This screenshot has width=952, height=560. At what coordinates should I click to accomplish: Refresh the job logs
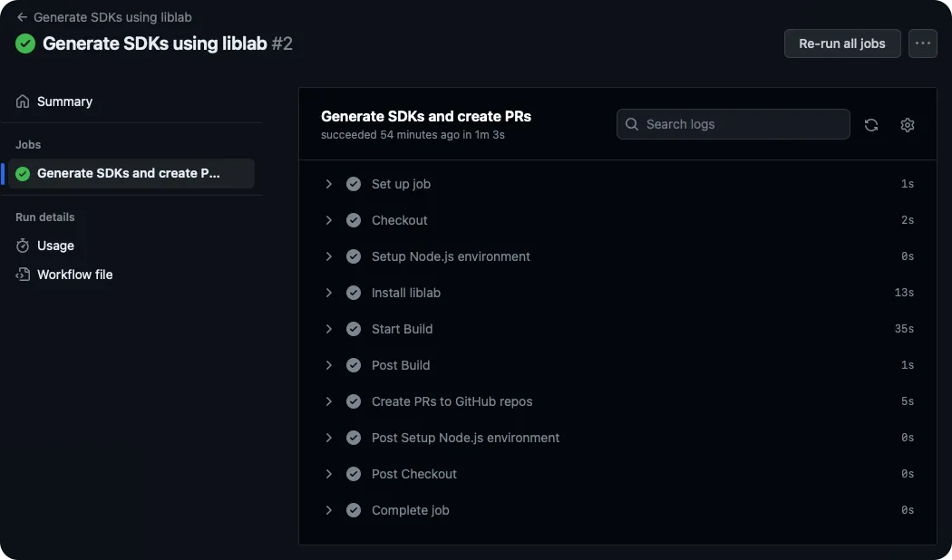[871, 124]
